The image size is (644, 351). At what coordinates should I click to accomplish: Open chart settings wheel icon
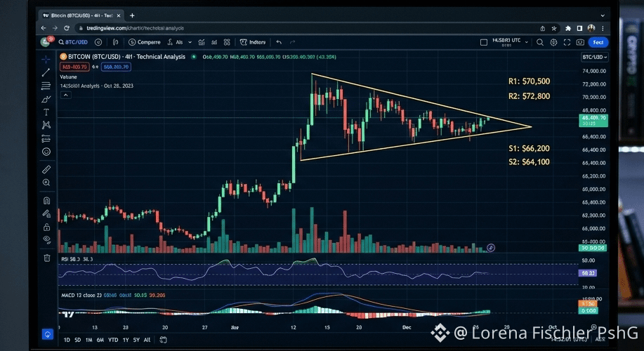[x=553, y=42]
